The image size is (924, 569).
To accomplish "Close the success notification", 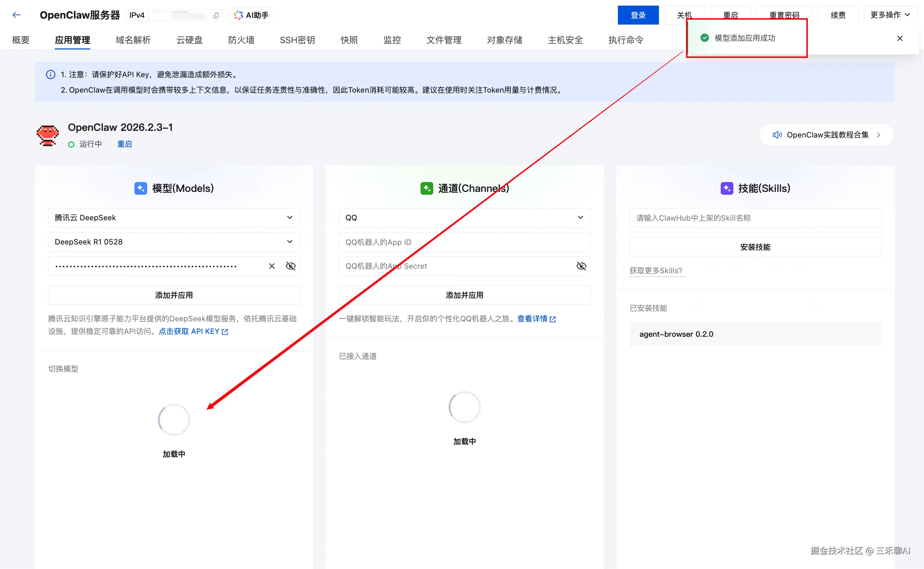I will click(x=899, y=38).
